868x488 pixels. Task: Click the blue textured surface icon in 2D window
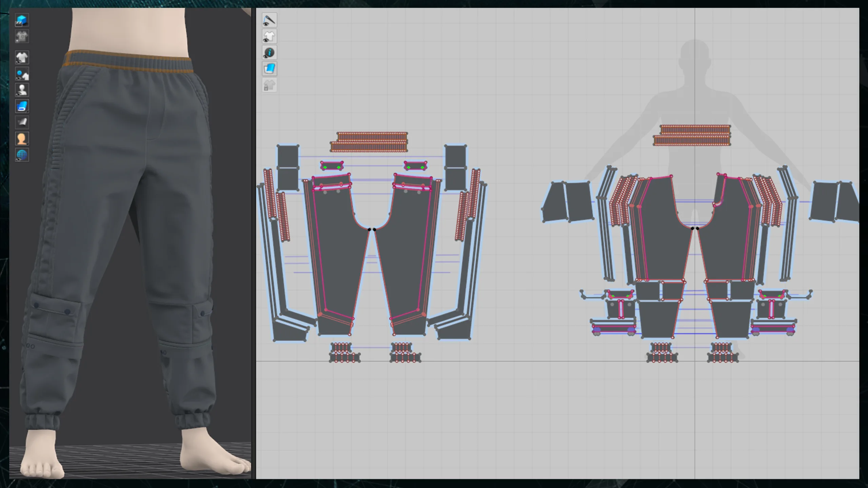pos(270,69)
